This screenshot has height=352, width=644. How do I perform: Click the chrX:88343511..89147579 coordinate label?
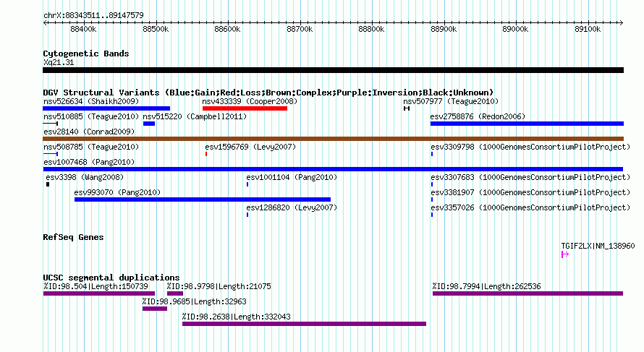93,15
